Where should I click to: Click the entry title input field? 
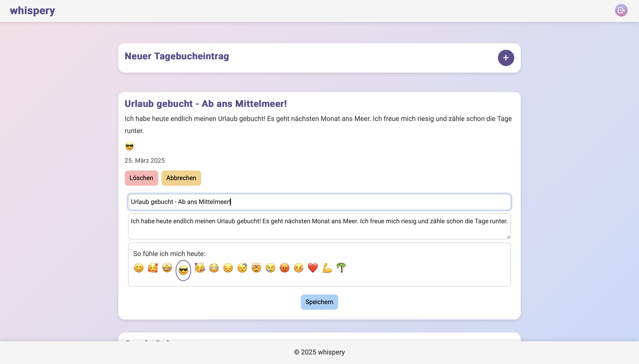(319, 202)
